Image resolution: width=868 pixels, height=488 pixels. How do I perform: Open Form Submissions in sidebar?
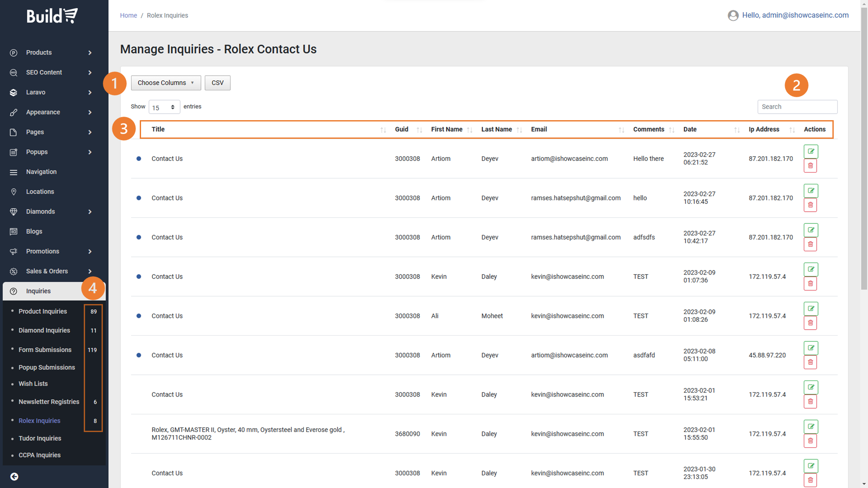[45, 350]
